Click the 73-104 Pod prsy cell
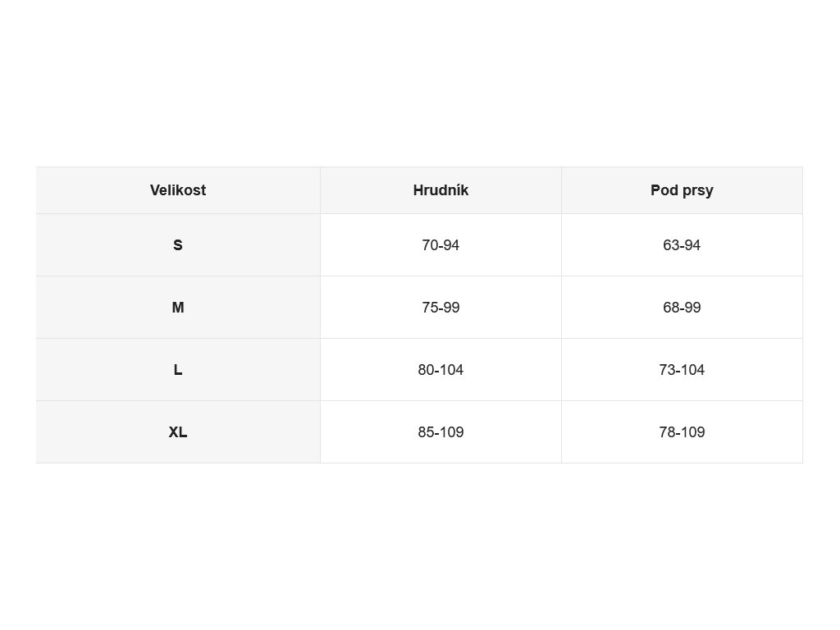 coord(682,370)
